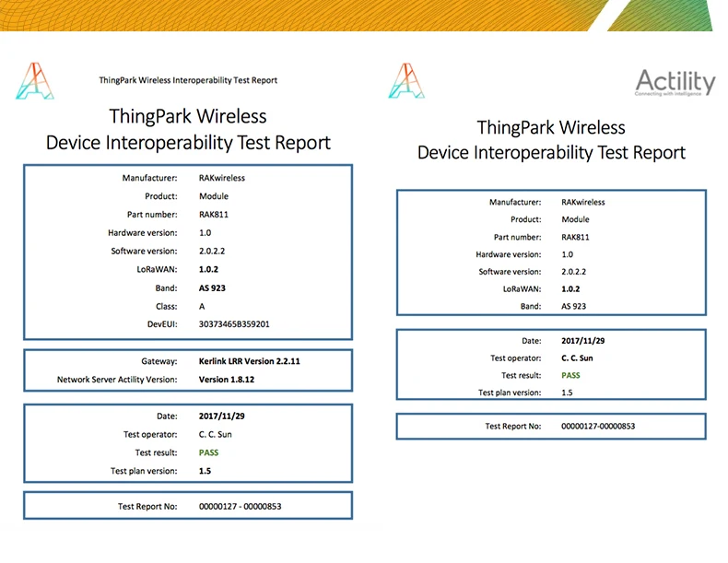This screenshot has height=563, width=728.
Task: Select the DevEUI value '30373465B359201'
Action: [x=234, y=324]
